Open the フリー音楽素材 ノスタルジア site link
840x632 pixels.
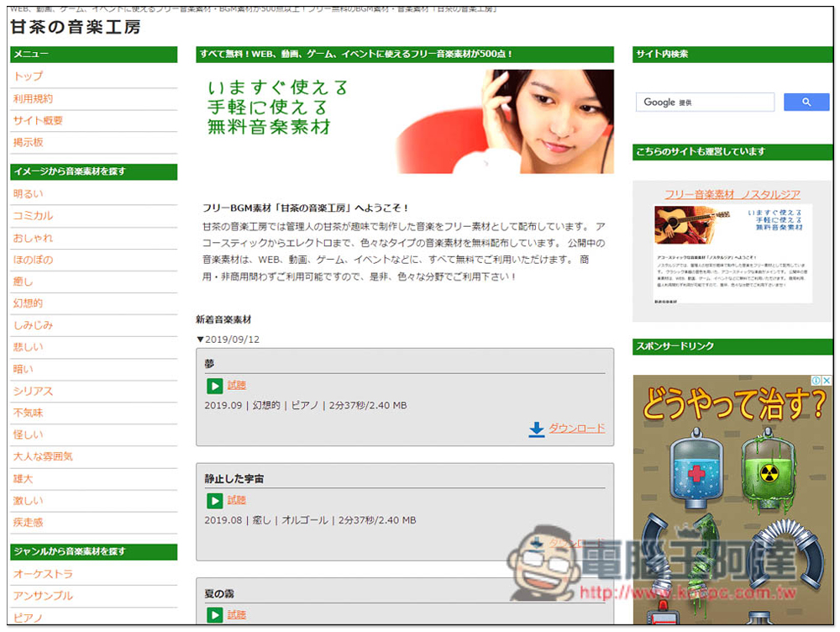(732, 194)
